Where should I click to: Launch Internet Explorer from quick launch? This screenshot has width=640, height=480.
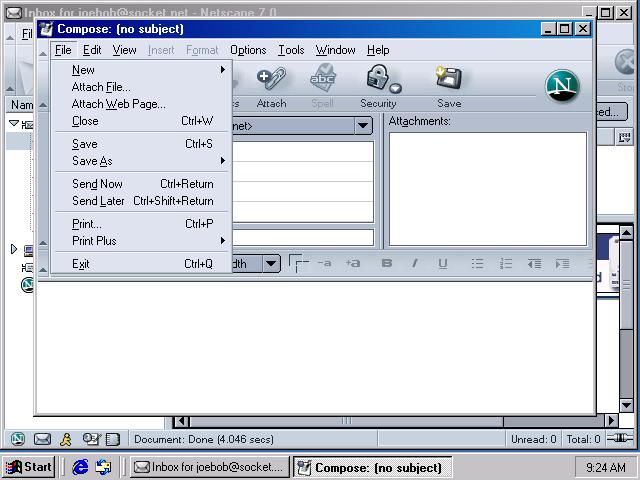coord(80,467)
